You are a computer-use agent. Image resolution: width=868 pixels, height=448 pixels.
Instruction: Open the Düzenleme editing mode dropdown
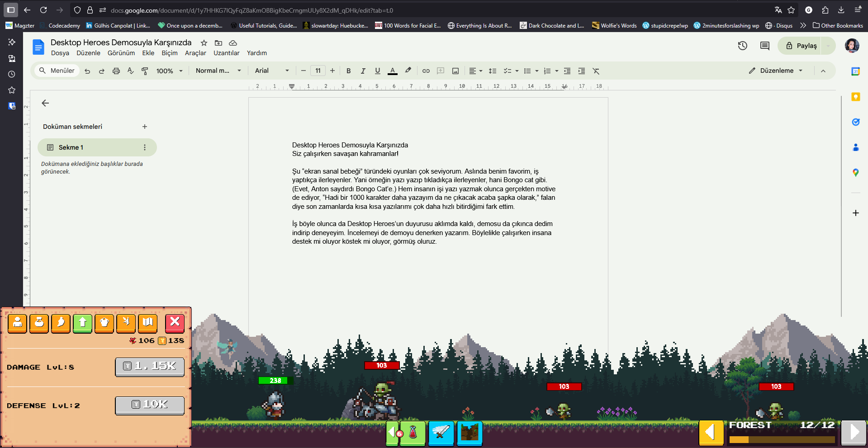point(776,71)
